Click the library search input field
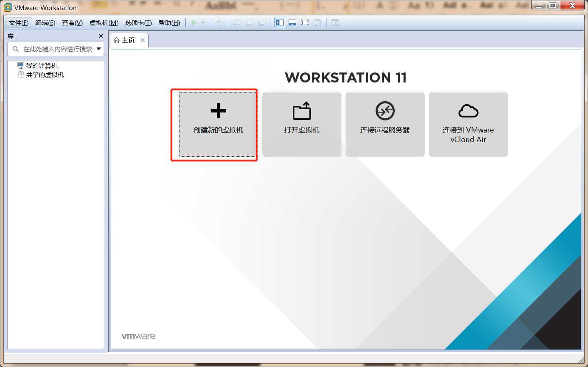This screenshot has height=367, width=588. [x=56, y=49]
